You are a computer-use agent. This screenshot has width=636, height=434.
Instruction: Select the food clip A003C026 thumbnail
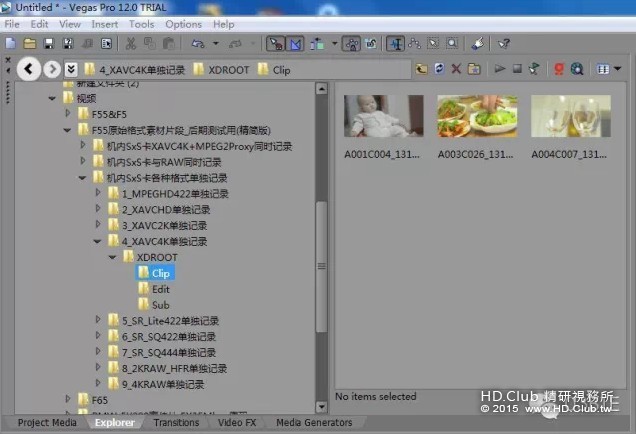click(x=477, y=116)
